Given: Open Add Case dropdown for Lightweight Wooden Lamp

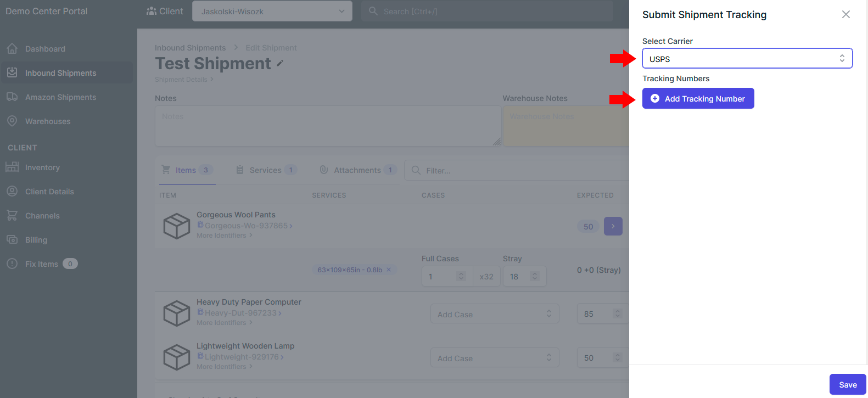Looking at the screenshot, I should [495, 358].
